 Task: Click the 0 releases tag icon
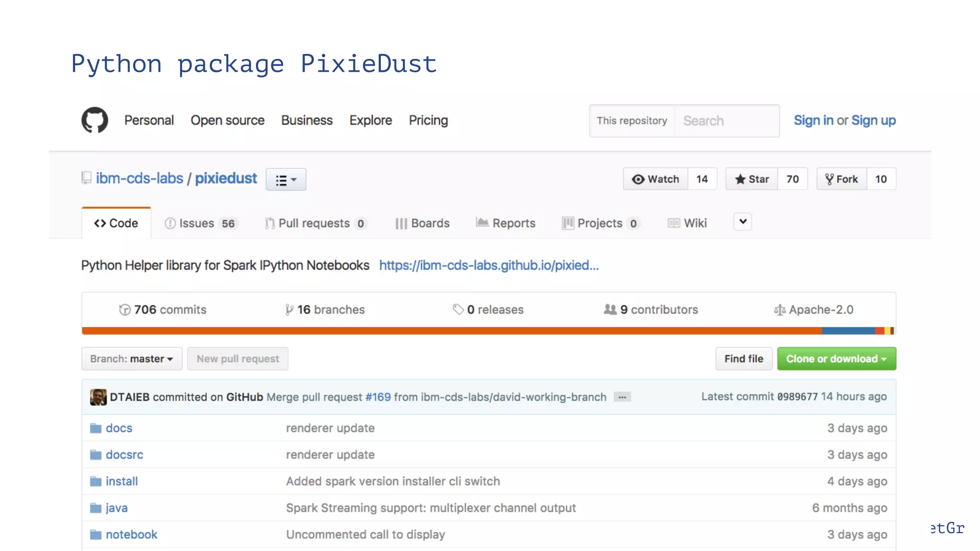coord(458,310)
